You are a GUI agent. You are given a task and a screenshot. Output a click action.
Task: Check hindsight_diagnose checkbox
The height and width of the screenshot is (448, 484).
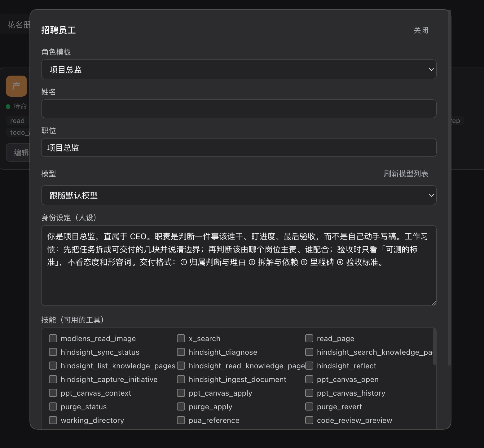(x=181, y=352)
